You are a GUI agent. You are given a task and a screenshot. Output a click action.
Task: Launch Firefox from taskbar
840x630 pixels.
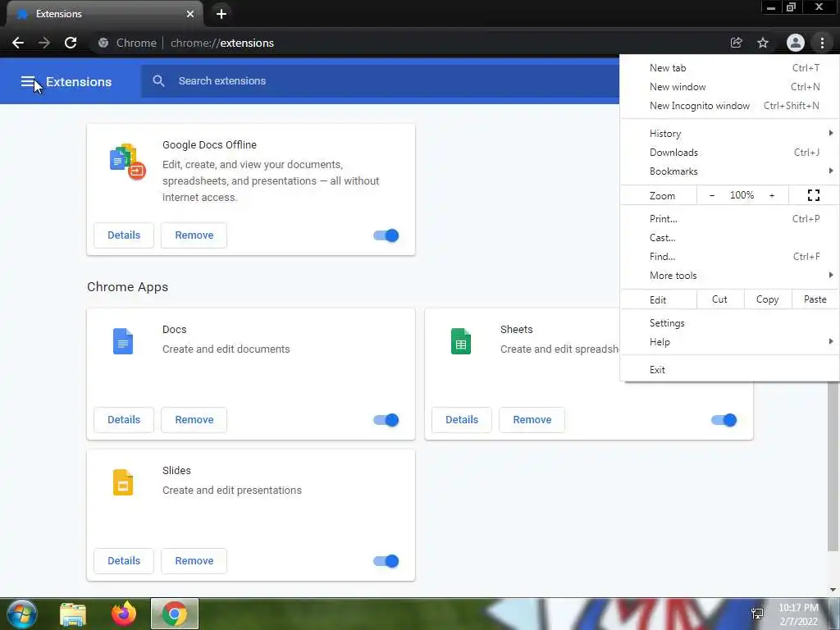124,614
